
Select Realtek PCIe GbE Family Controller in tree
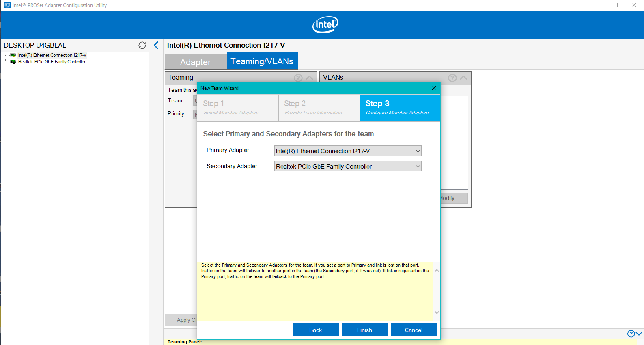pyautogui.click(x=52, y=62)
